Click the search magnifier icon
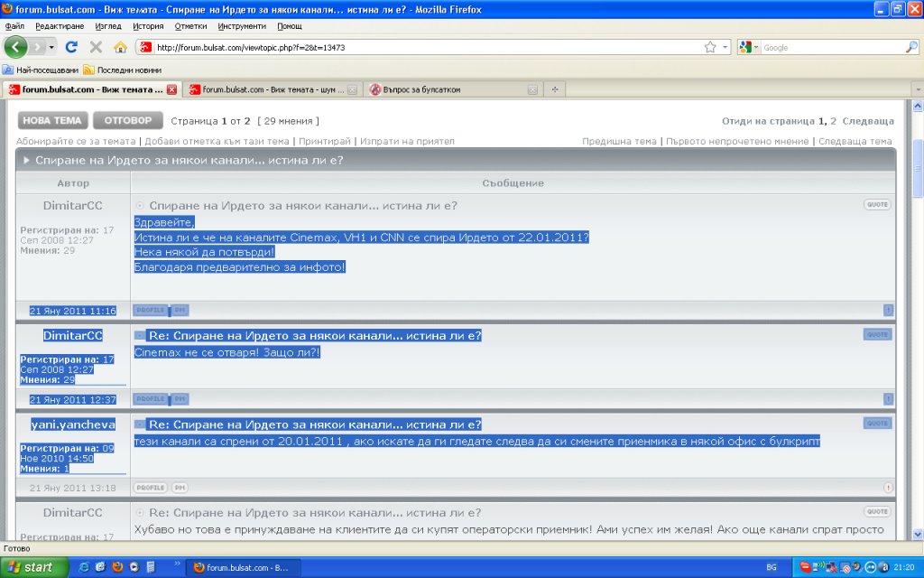Image resolution: width=924 pixels, height=578 pixels. 911,47
